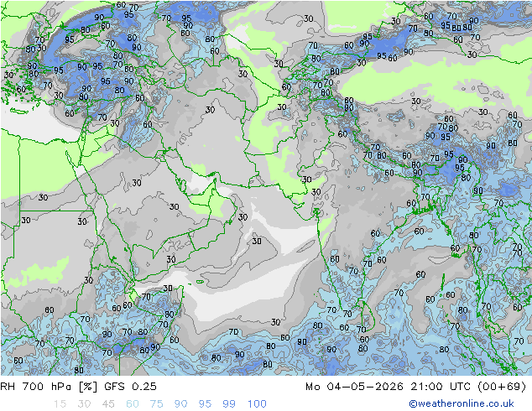
Task: Click legend value 30 in the scale
Action: coord(84,404)
